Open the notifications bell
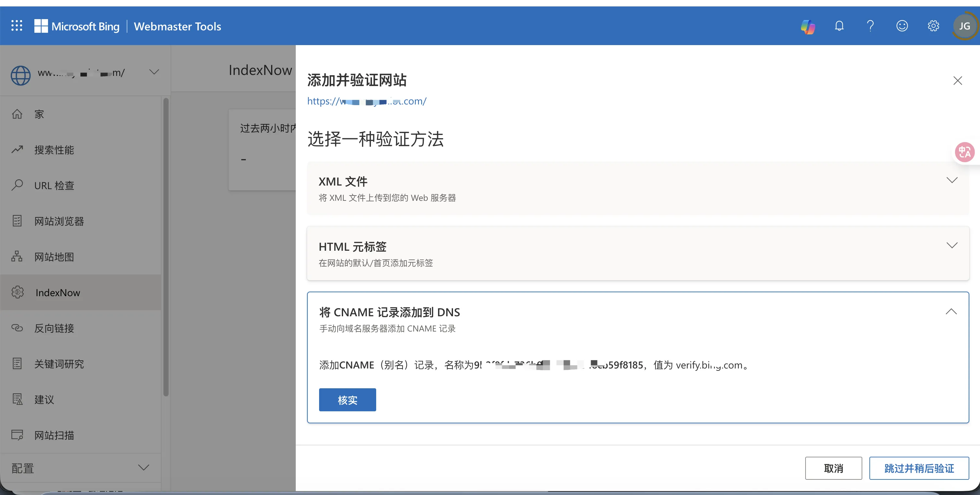Screen dimensions: 980x495 click(839, 26)
